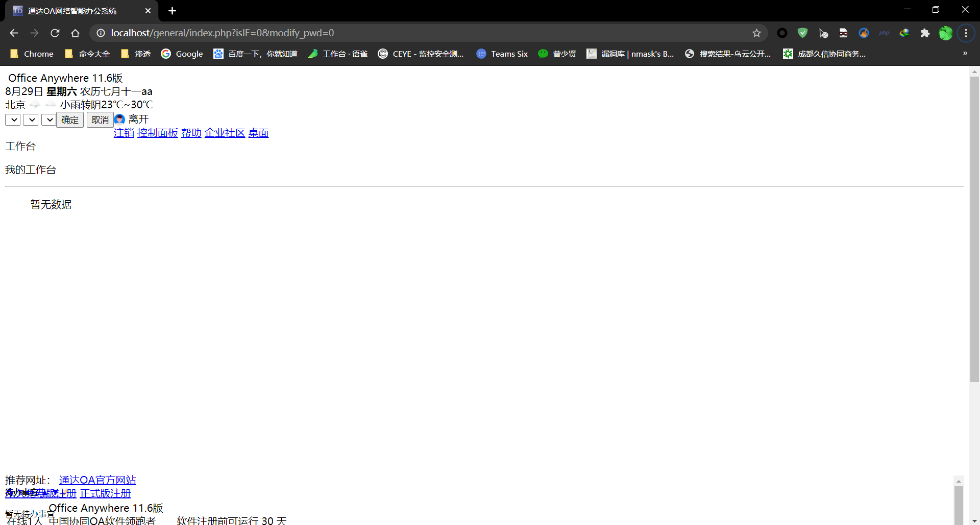Open the black circle extension icon
This screenshot has height=525, width=980.
(x=782, y=33)
